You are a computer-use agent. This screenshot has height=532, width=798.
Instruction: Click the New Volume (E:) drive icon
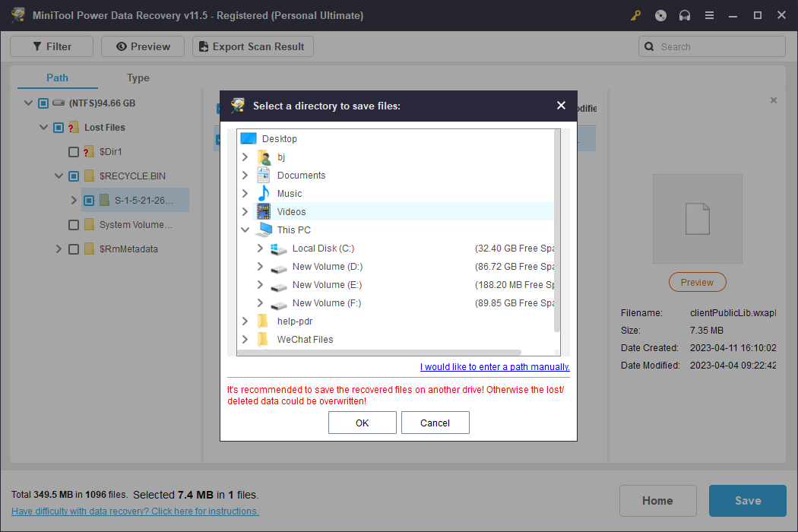coord(279,286)
